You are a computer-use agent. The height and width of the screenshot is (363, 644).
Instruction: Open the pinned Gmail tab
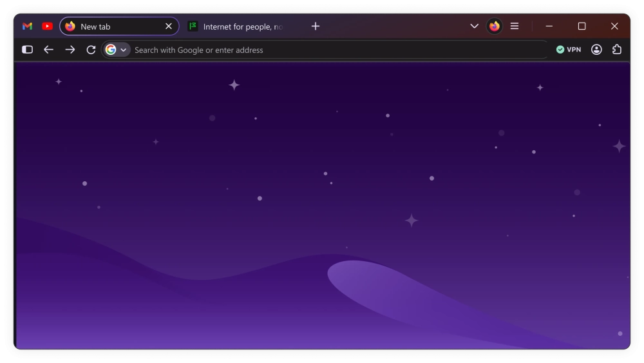coord(27,26)
